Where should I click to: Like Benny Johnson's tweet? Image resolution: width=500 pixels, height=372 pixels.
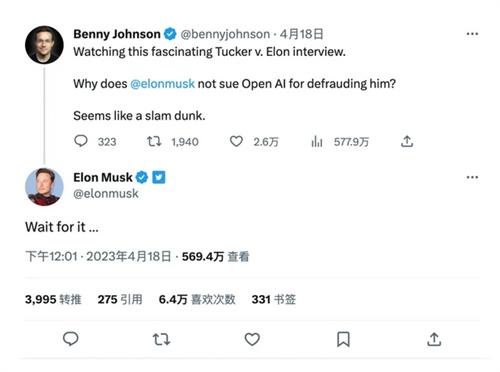pos(236,141)
